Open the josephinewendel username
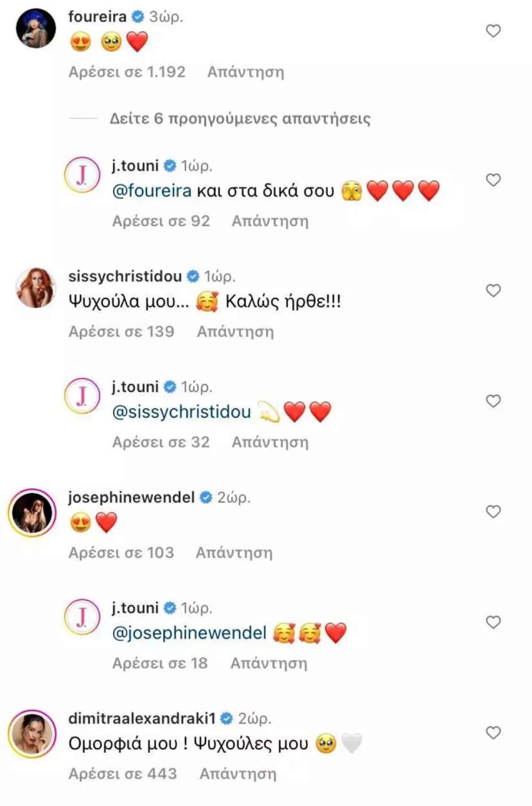Viewport: 532px width, 806px height. [132, 497]
